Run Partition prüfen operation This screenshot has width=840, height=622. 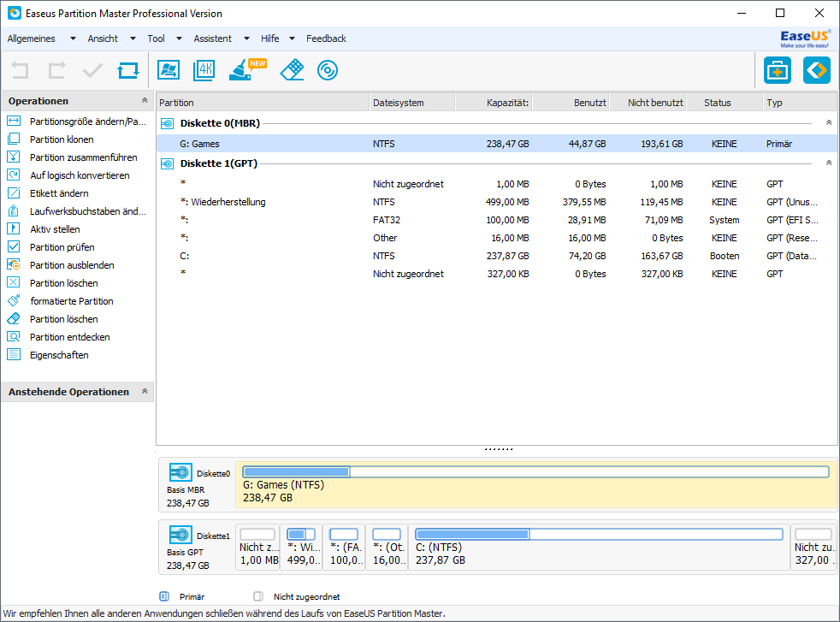[x=50, y=247]
